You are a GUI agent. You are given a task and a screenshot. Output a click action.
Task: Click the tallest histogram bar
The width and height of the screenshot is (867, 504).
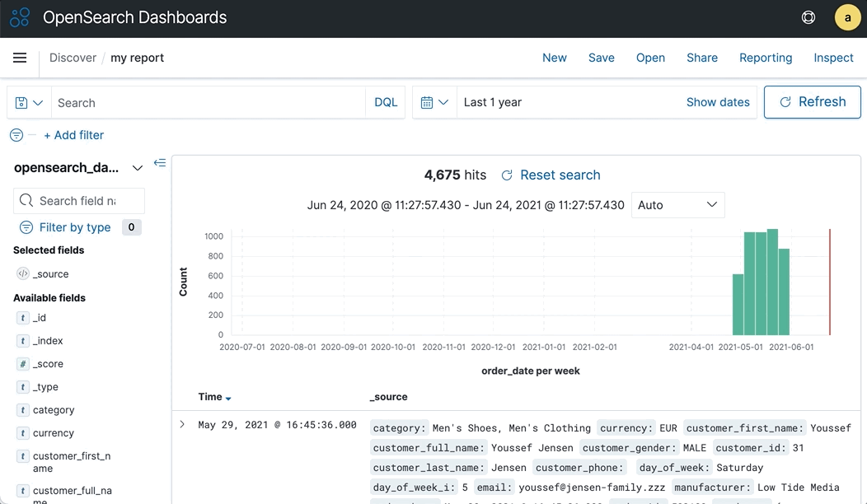(x=772, y=282)
